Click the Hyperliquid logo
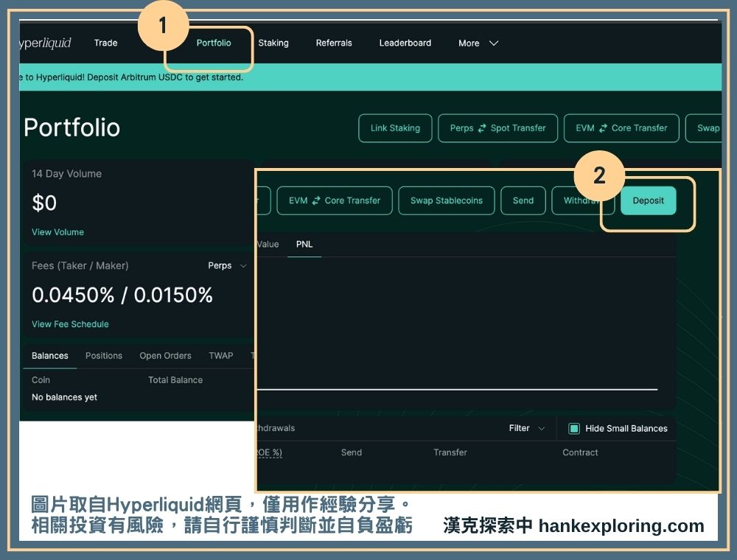 click(46, 43)
